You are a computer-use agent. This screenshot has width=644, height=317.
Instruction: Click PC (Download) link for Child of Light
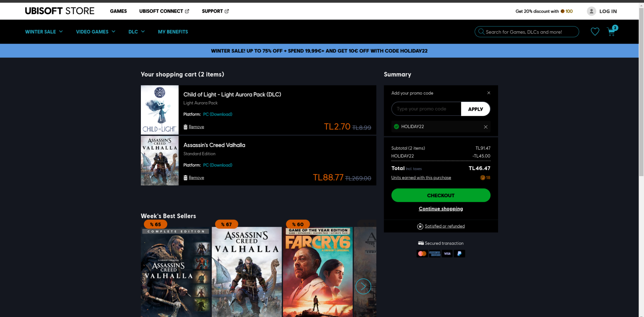tap(218, 114)
